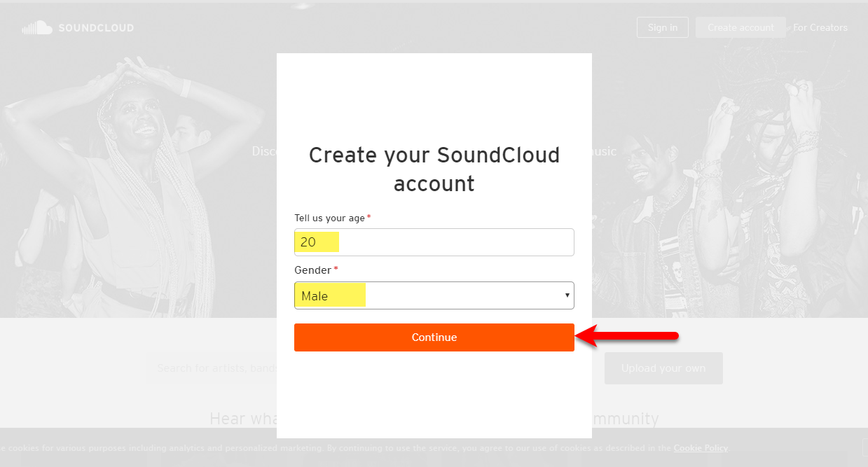Click the age input field
Screen dimensions: 868x467
click(434, 242)
